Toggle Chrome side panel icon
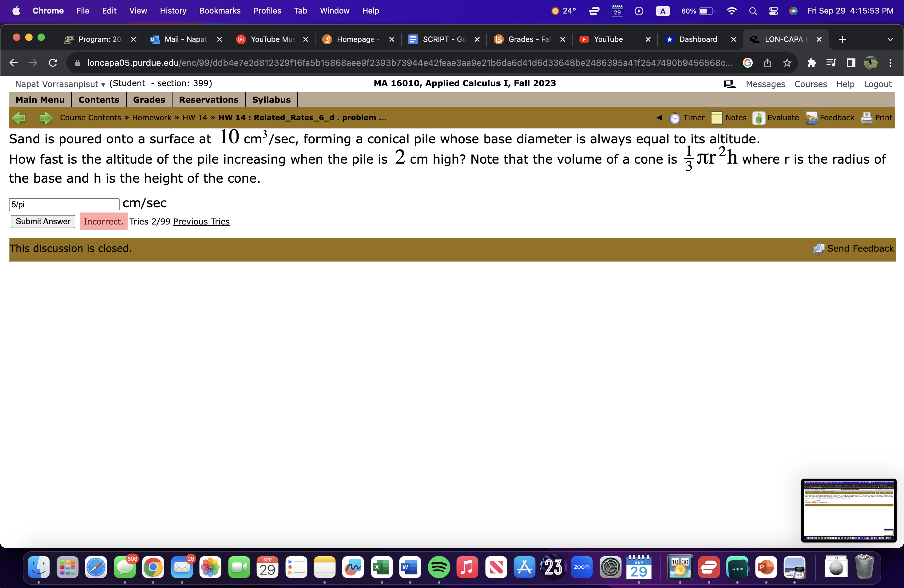The height and width of the screenshot is (588, 904). [x=851, y=63]
